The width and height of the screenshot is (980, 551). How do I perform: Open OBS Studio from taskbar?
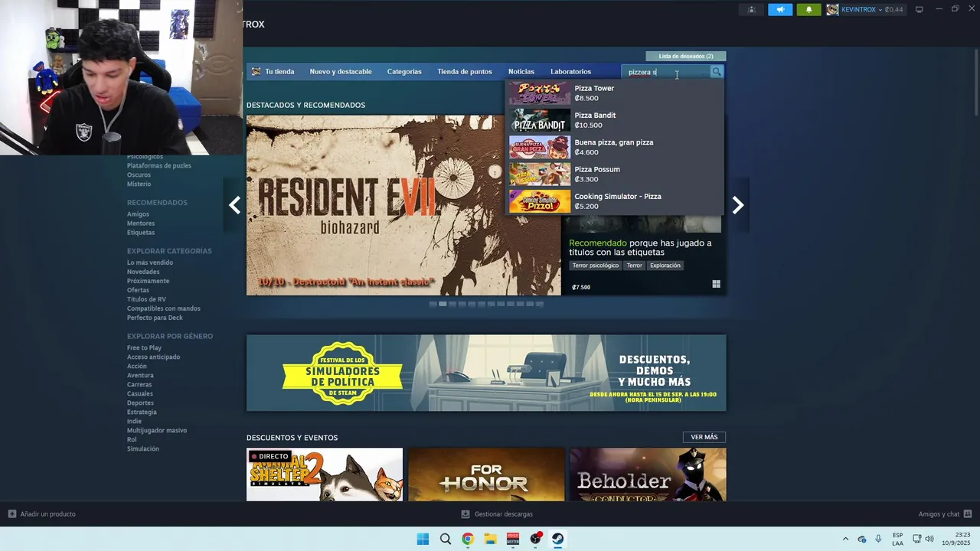pos(536,539)
